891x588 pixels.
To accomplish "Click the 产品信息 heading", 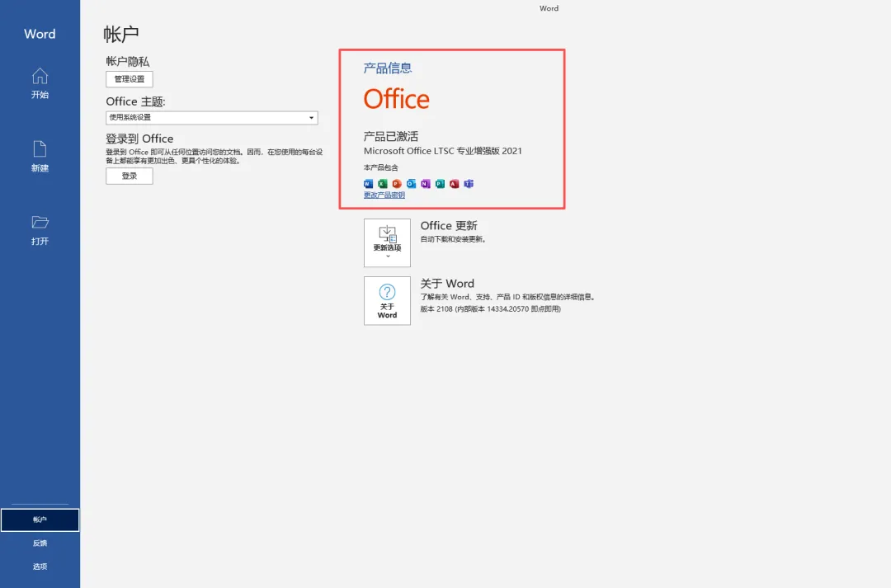I will coord(388,68).
